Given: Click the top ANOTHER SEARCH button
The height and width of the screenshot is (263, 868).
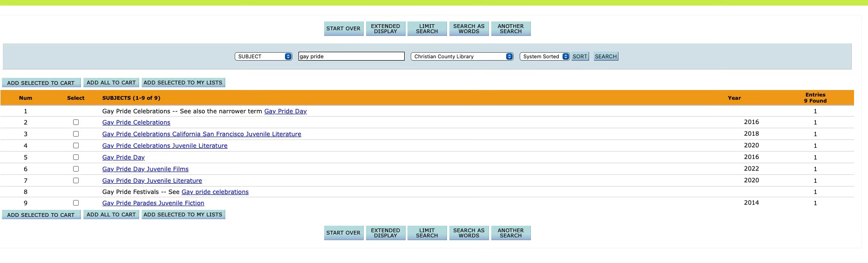Looking at the screenshot, I should [511, 28].
